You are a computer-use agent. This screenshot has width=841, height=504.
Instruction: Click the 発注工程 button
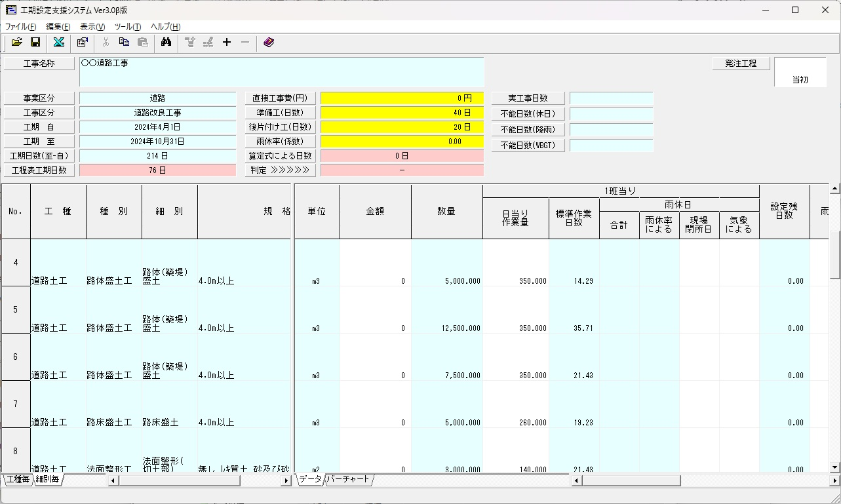click(741, 64)
